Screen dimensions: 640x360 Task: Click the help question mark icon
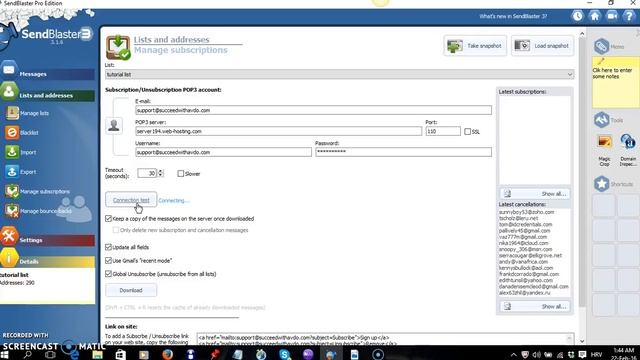click(x=630, y=16)
